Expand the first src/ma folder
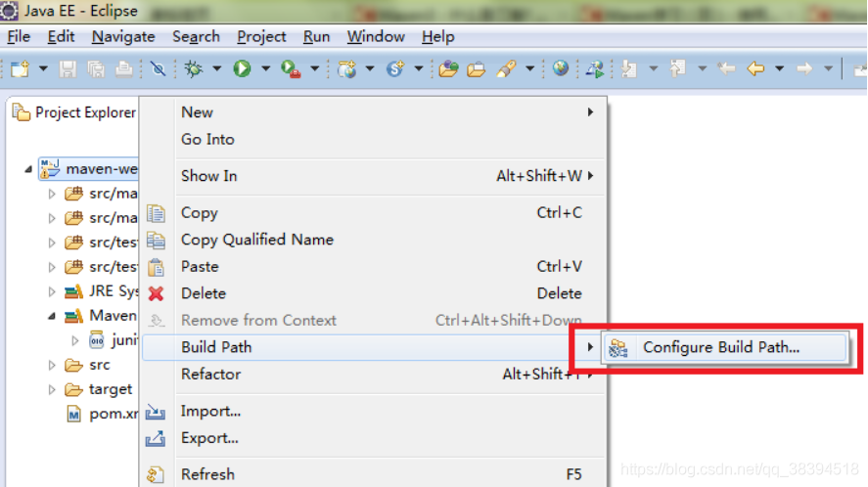The height and width of the screenshot is (487, 868). tap(52, 194)
